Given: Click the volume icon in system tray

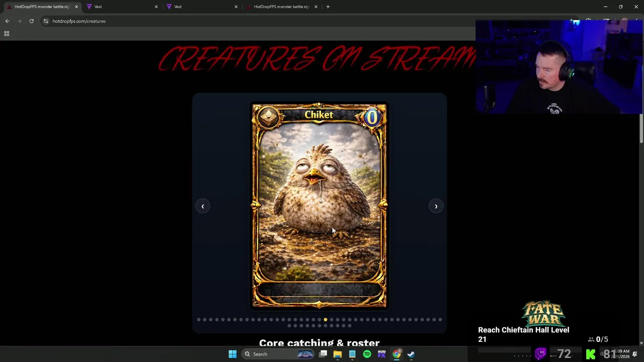Looking at the screenshot, I should 602,354.
